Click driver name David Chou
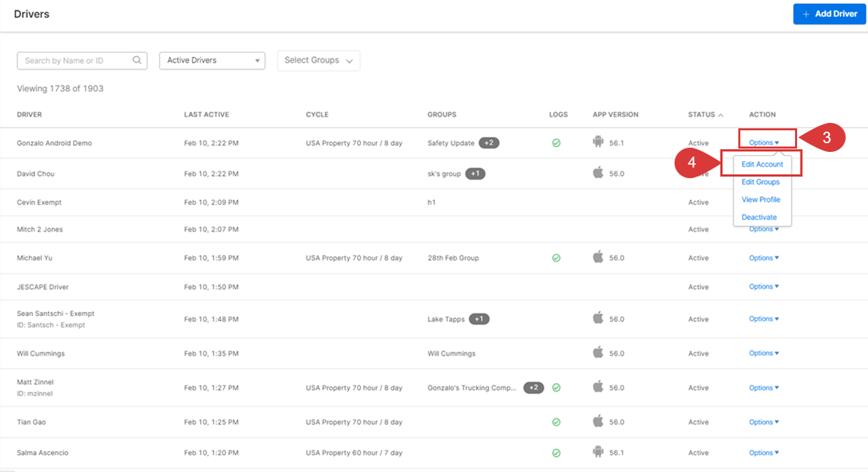The image size is (868, 472). 36,174
